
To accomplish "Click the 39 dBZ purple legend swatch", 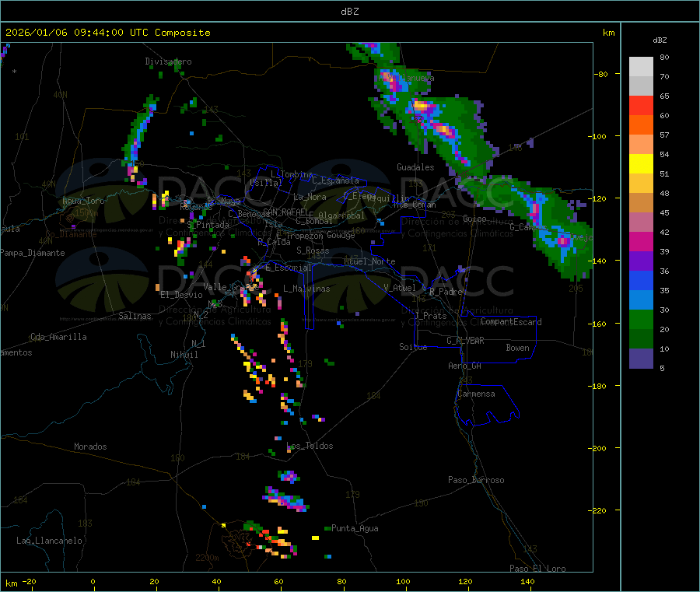I will click(641, 261).
